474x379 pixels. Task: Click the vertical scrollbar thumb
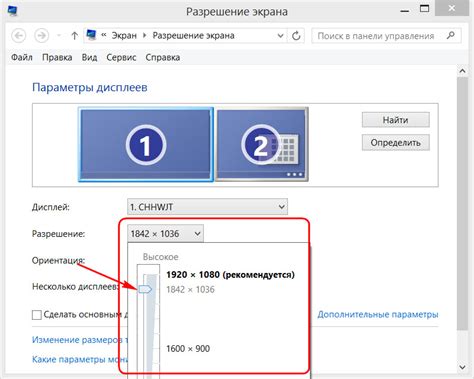click(462, 203)
